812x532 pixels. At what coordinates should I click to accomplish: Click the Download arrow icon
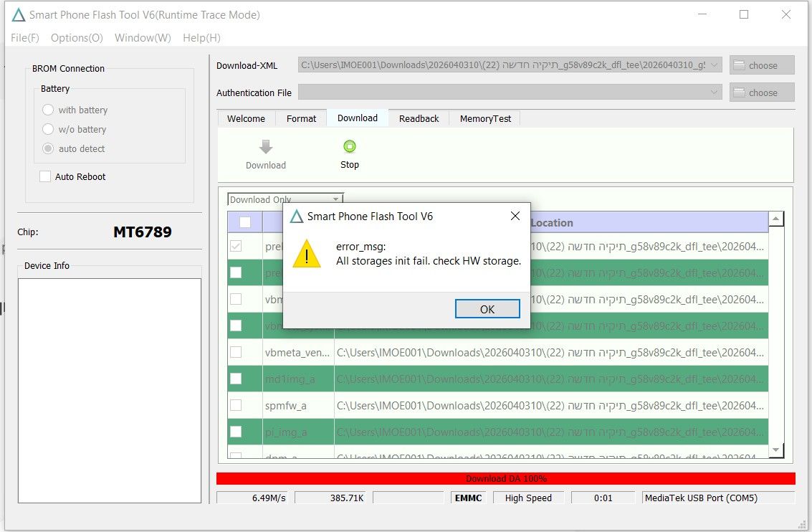pos(266,147)
